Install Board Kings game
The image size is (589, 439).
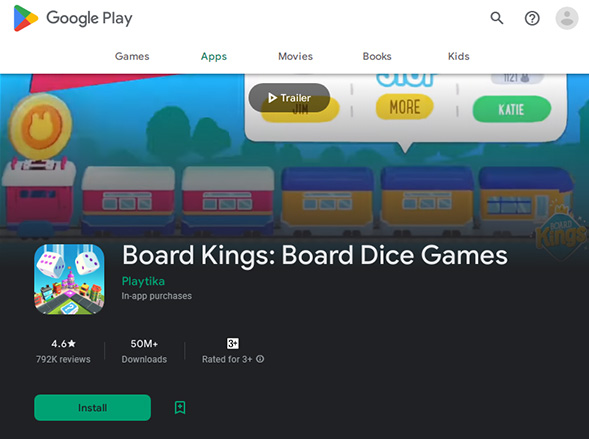pyautogui.click(x=92, y=407)
